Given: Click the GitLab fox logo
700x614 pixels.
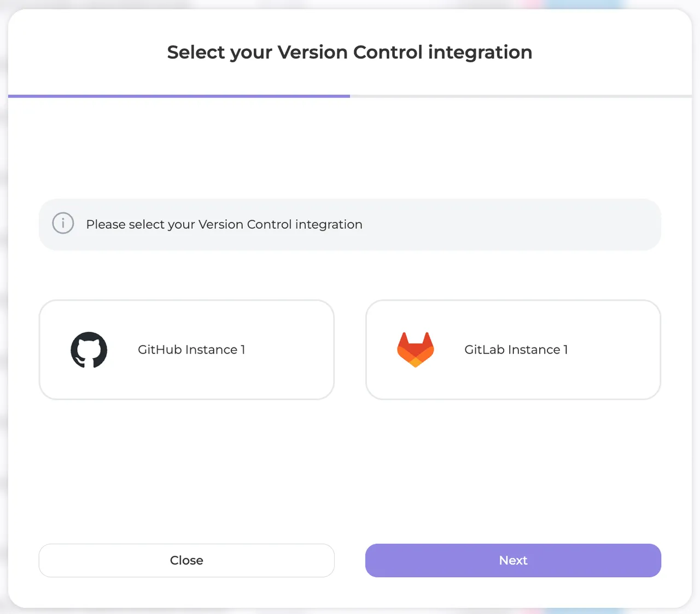Looking at the screenshot, I should 416,350.
